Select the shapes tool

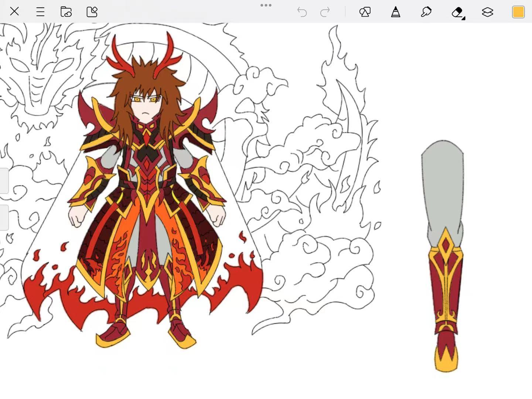pyautogui.click(x=365, y=12)
